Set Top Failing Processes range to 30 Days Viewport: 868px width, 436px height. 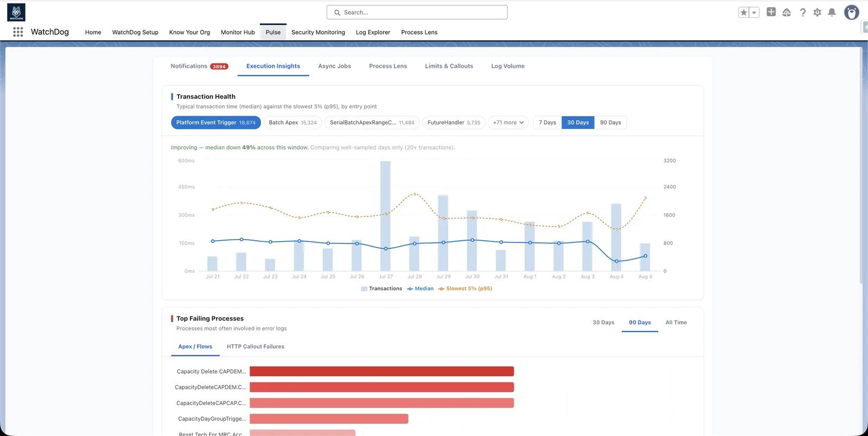603,323
